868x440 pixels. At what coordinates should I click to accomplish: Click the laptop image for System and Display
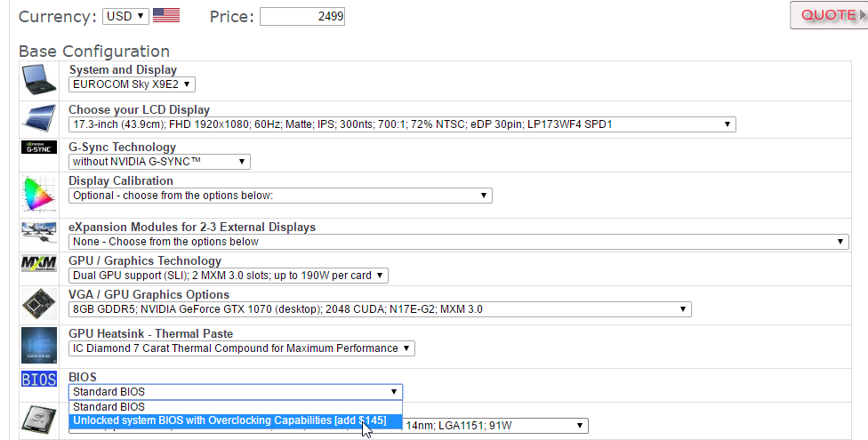tap(39, 80)
